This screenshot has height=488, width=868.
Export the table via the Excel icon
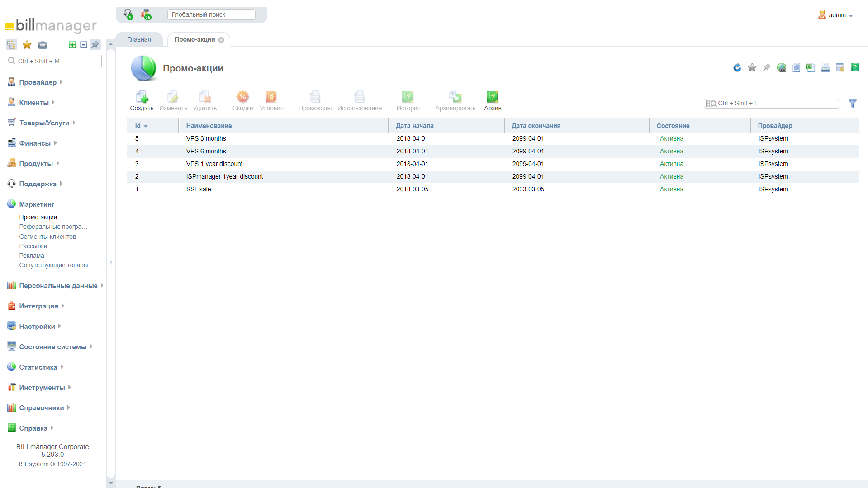(x=811, y=68)
